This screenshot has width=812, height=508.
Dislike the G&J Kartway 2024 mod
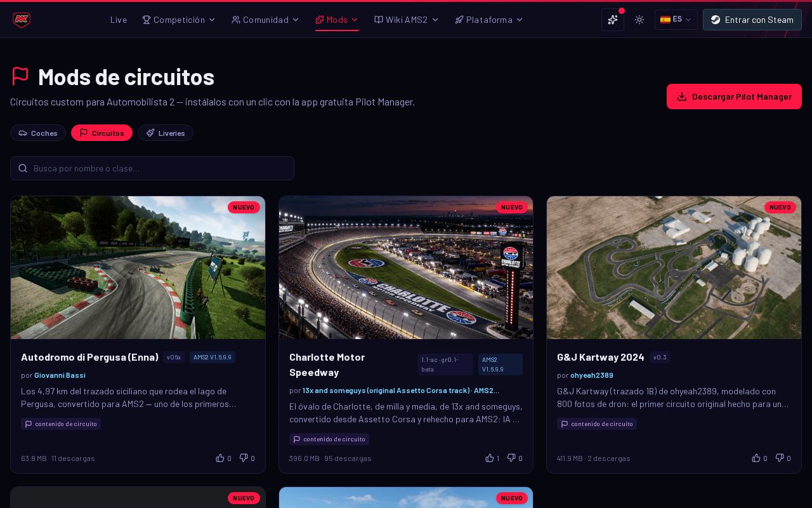[x=783, y=458]
